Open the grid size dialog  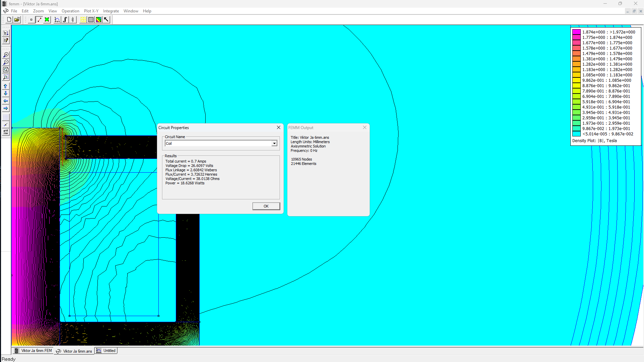6,131
